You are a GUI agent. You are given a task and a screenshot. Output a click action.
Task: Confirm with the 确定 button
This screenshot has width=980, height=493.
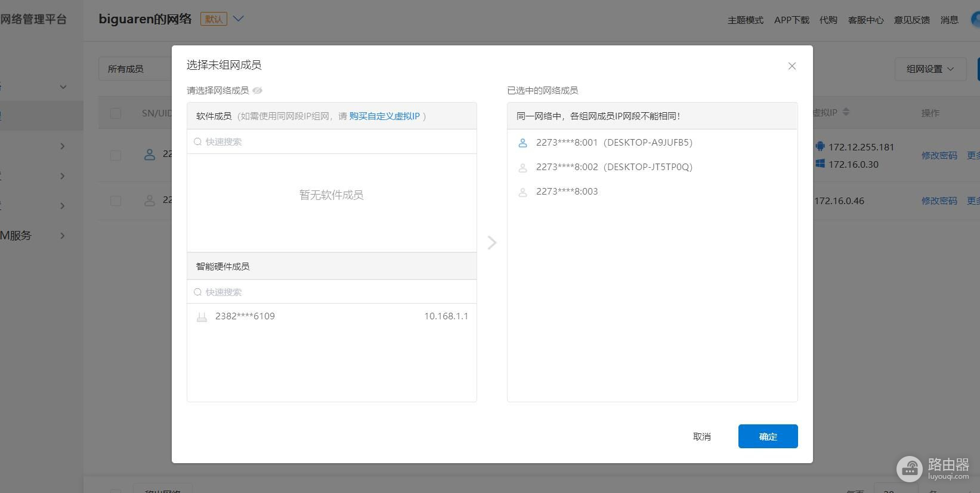(768, 436)
